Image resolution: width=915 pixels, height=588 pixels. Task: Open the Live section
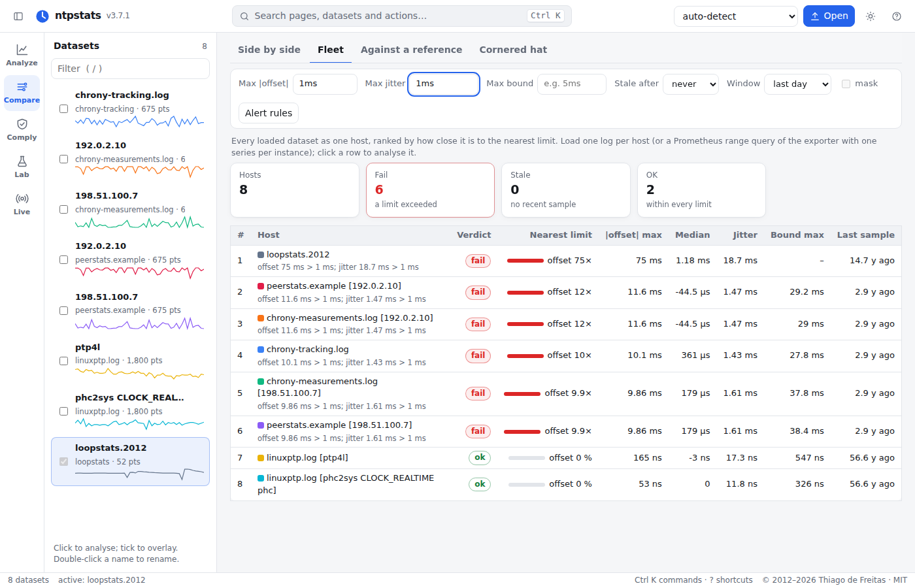pyautogui.click(x=22, y=204)
